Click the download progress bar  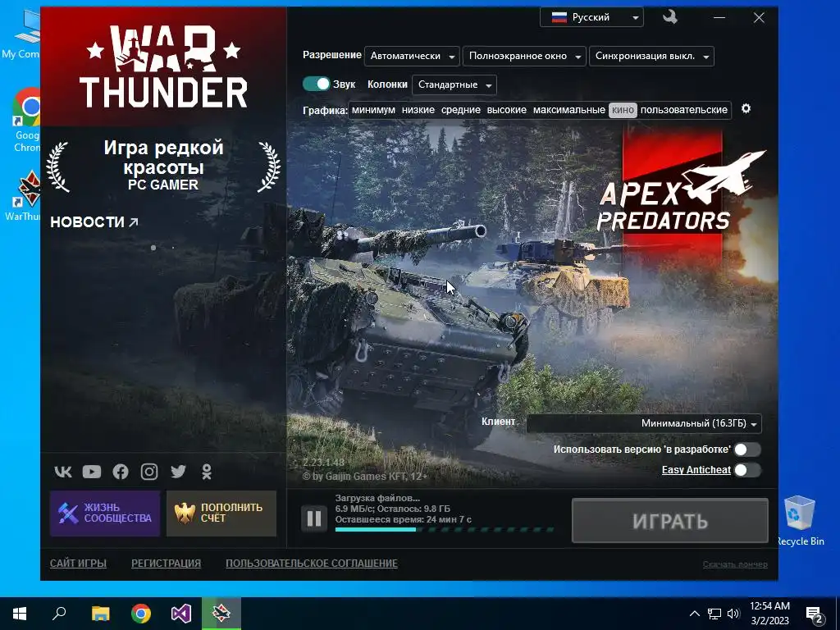point(445,529)
